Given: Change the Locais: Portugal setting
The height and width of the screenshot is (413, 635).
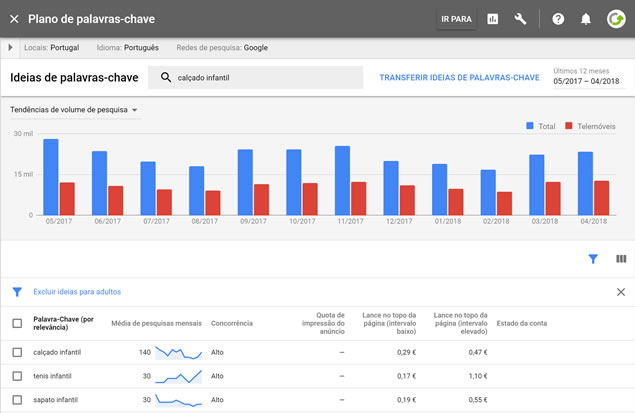Looking at the screenshot, I should (51, 48).
